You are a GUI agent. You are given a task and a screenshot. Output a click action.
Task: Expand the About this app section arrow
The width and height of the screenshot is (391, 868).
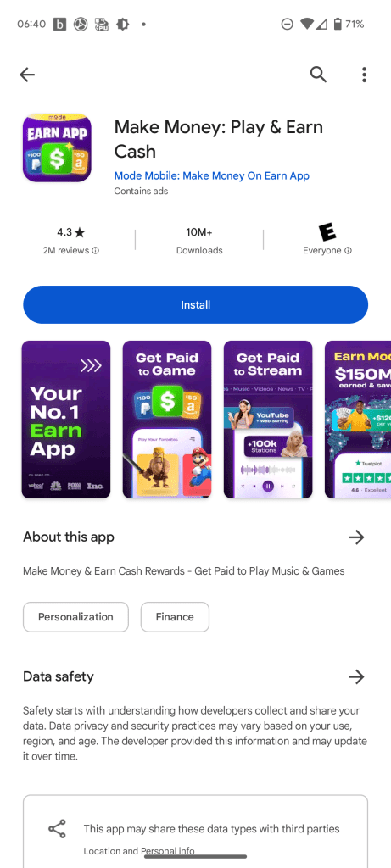click(x=356, y=537)
